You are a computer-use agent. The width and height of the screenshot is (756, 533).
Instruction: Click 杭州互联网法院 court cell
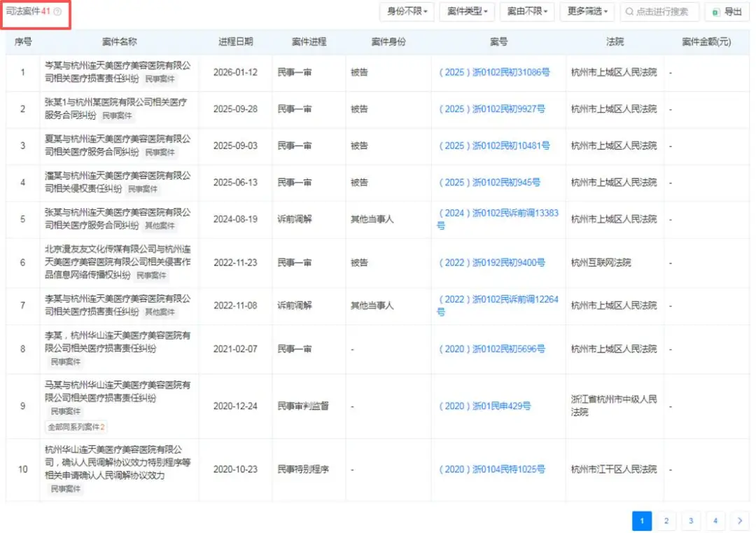coord(601,263)
